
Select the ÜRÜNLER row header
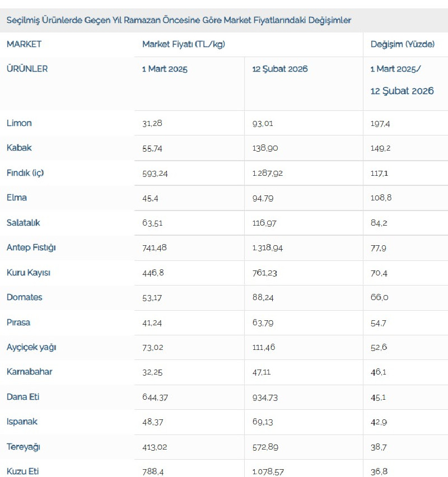[x=27, y=69]
